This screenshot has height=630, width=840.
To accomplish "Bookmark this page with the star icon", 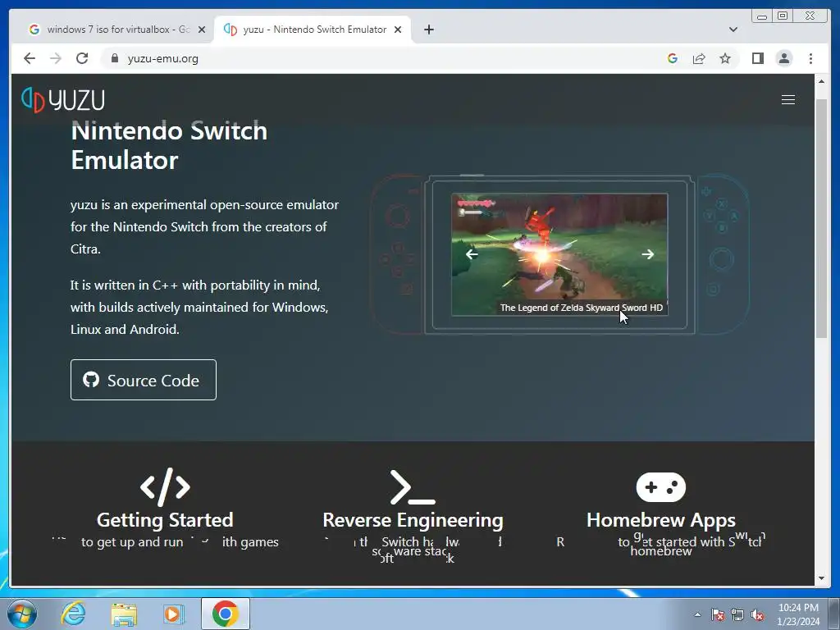I will [x=725, y=58].
